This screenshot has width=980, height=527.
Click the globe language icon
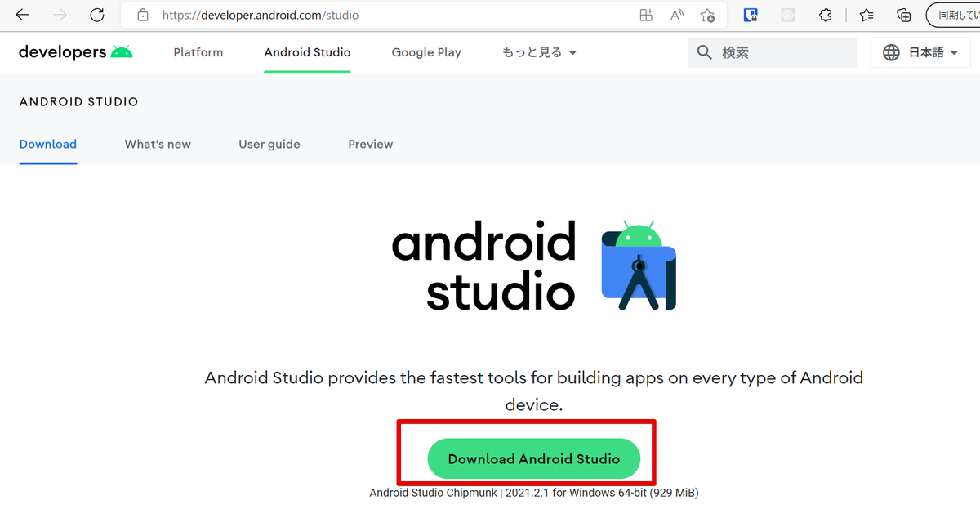coord(892,52)
